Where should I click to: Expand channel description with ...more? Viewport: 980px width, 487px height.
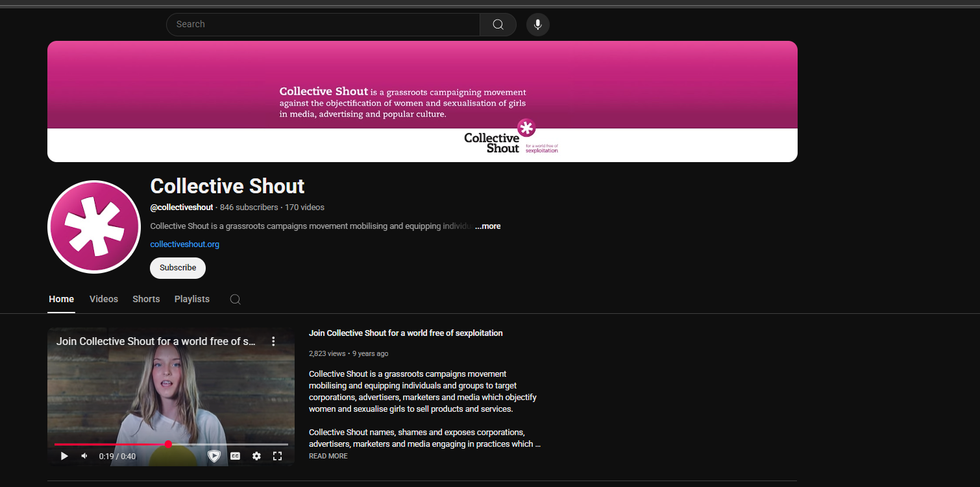pos(487,226)
